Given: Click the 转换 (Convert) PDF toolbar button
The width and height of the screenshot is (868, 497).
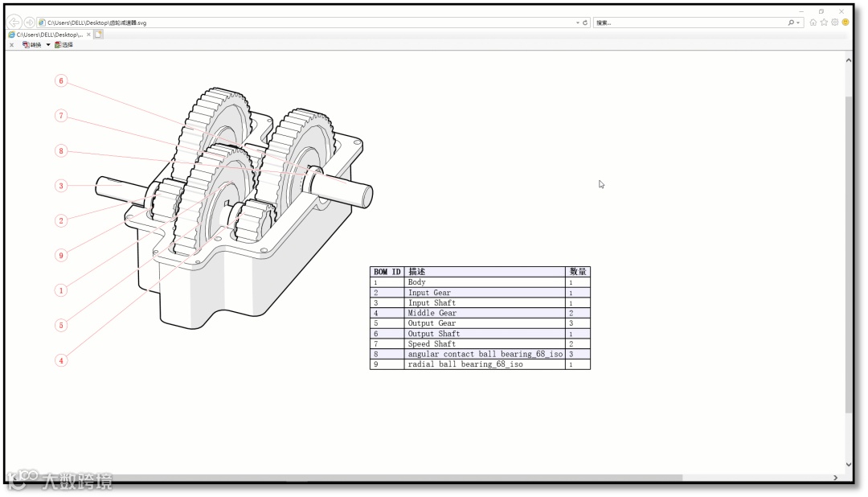Looking at the screenshot, I should point(32,45).
